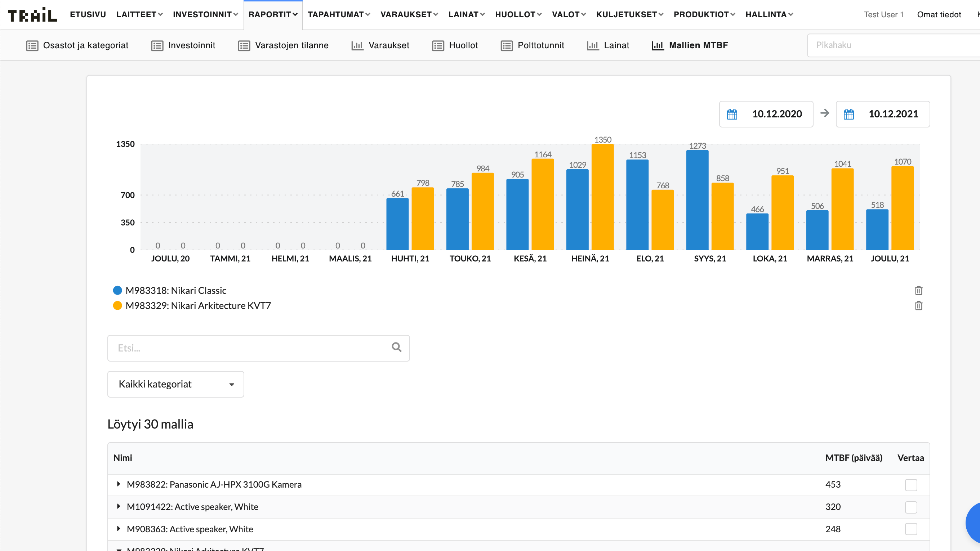Open Osastot ja kategoriat report
Screen dimensions: 980x551
(x=77, y=45)
